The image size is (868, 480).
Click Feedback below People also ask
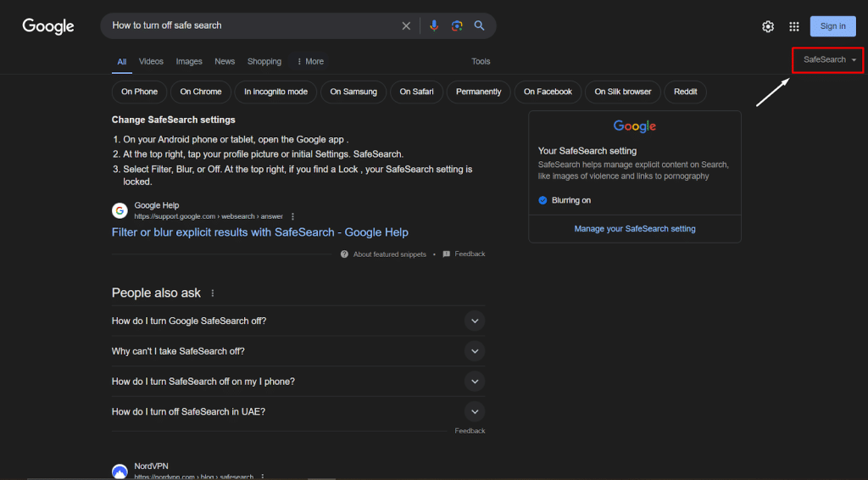click(x=470, y=431)
